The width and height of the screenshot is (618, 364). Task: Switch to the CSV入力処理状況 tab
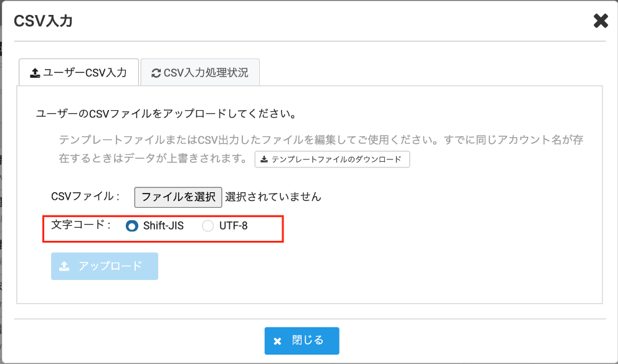coord(199,72)
